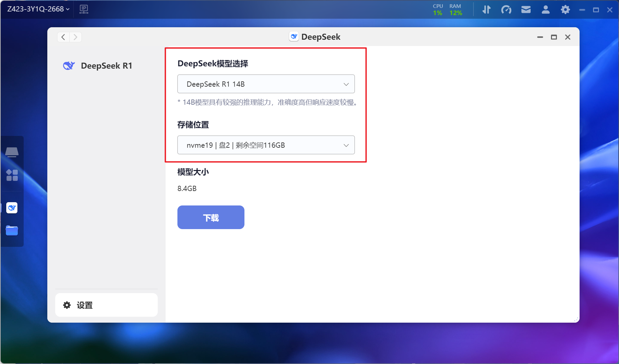
Task: Open the user account icon in top bar
Action: tap(546, 10)
